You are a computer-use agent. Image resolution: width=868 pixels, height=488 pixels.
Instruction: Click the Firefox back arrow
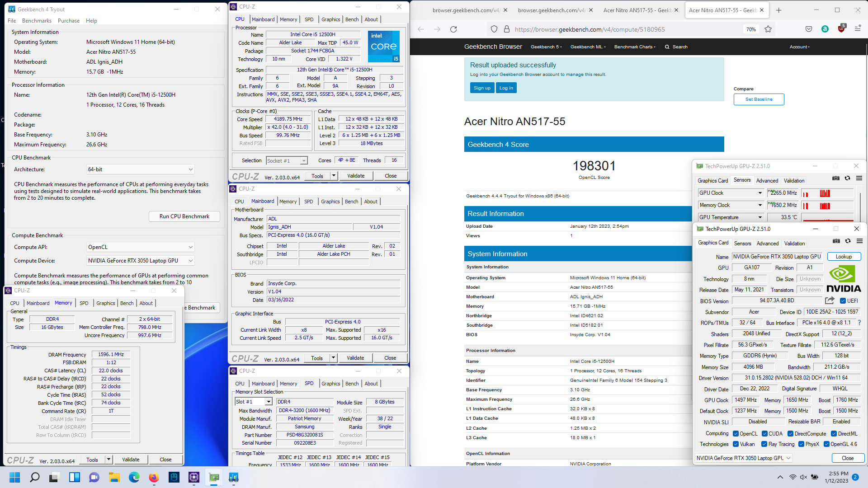(421, 29)
